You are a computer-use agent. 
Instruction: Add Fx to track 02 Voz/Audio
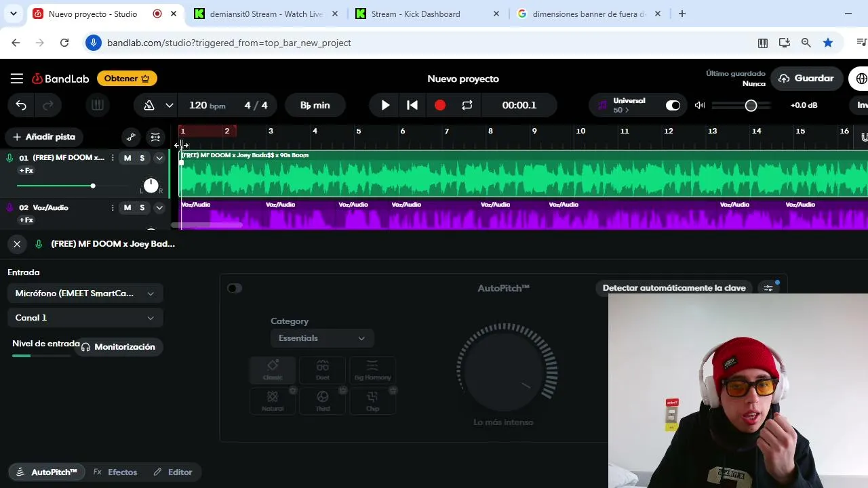[26, 220]
